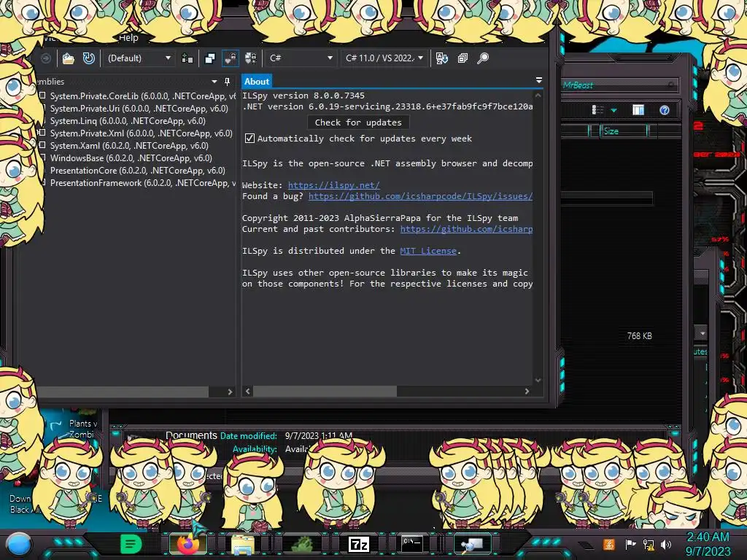Click the About pane scroll up arrow
The image size is (747, 560).
click(x=538, y=96)
